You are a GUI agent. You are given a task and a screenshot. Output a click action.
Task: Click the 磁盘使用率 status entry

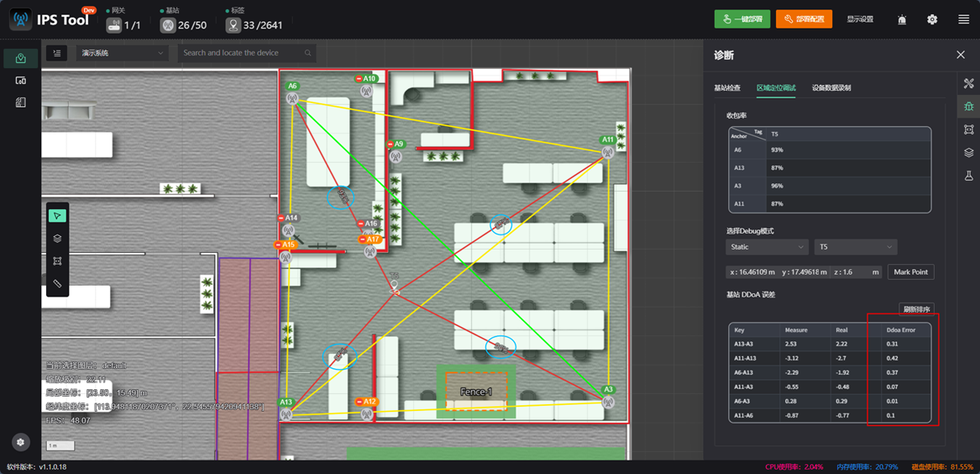941,467
